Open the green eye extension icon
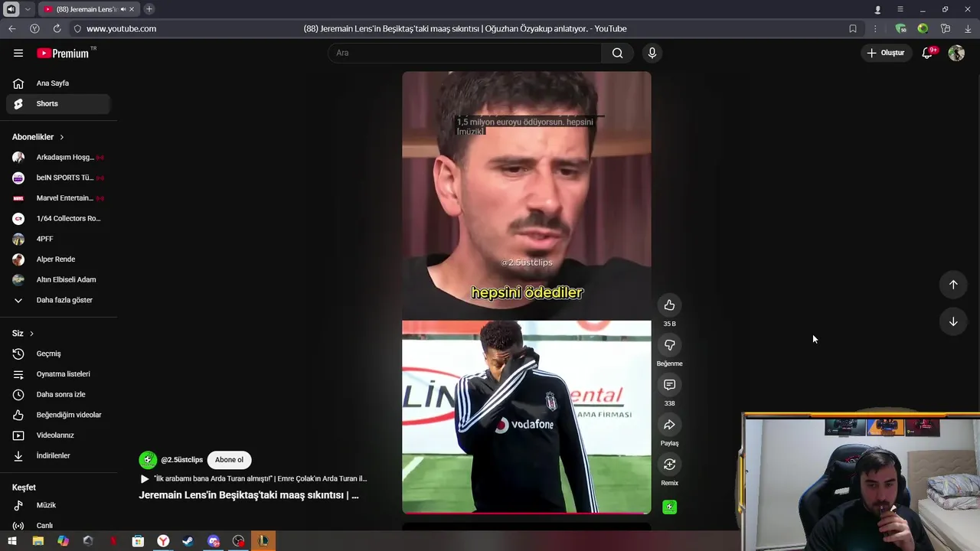The height and width of the screenshot is (551, 980). pos(923,28)
